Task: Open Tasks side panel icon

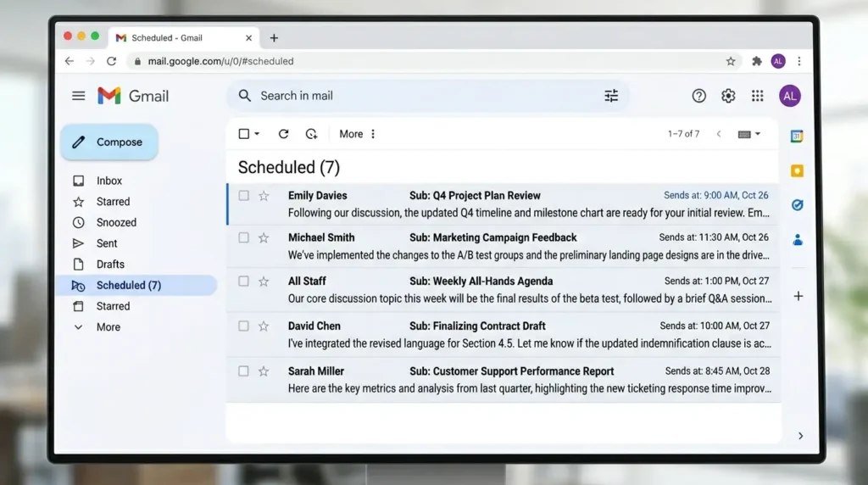Action: point(797,205)
